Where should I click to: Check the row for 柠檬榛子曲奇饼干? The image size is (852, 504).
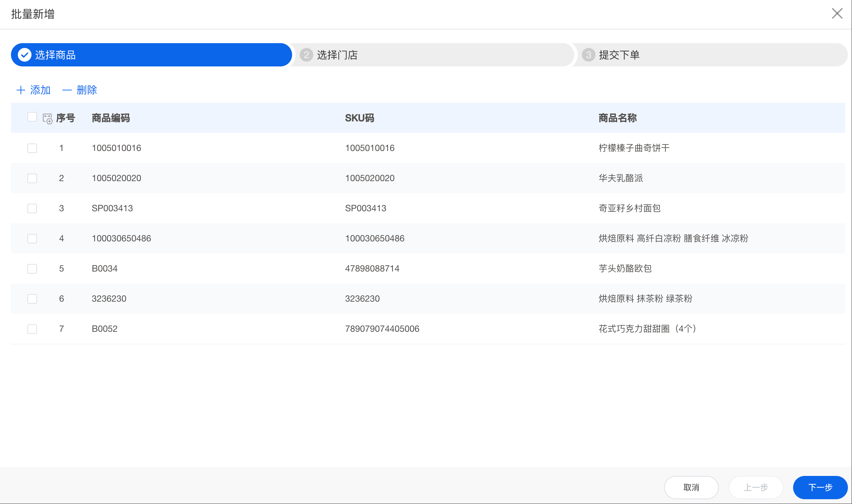(32, 148)
